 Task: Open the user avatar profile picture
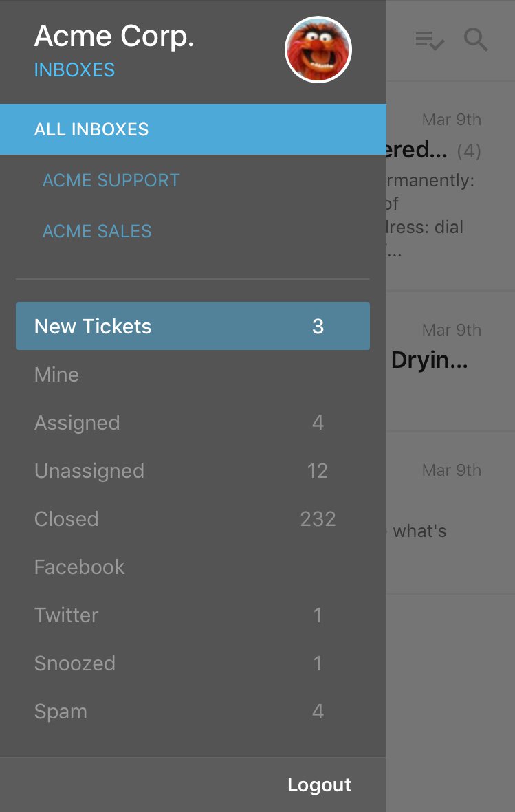pos(318,50)
